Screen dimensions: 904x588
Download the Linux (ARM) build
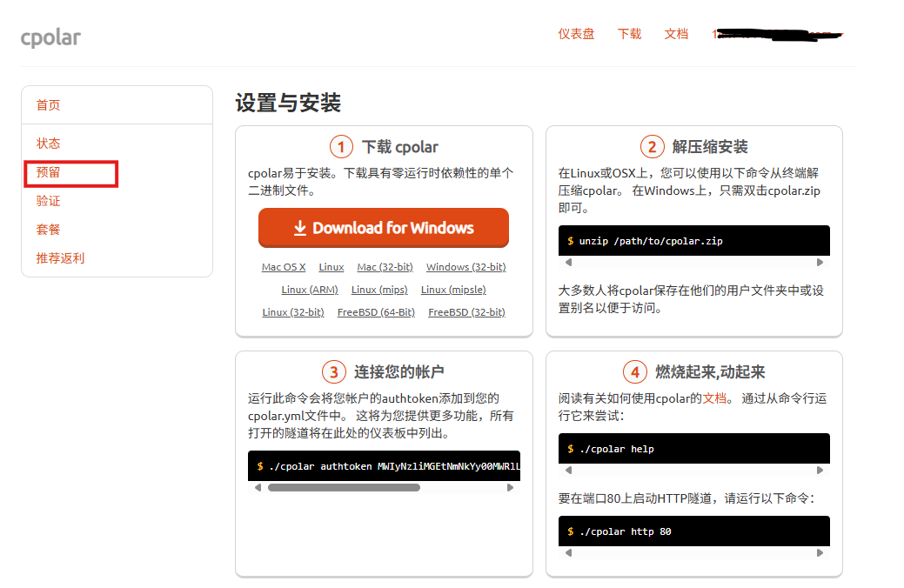tap(310, 290)
